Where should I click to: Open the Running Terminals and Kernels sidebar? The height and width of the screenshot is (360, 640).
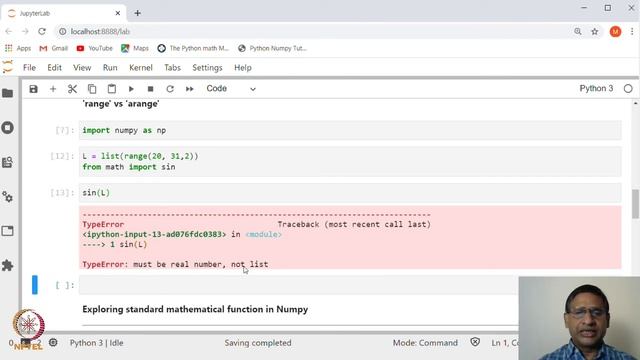tap(8, 128)
